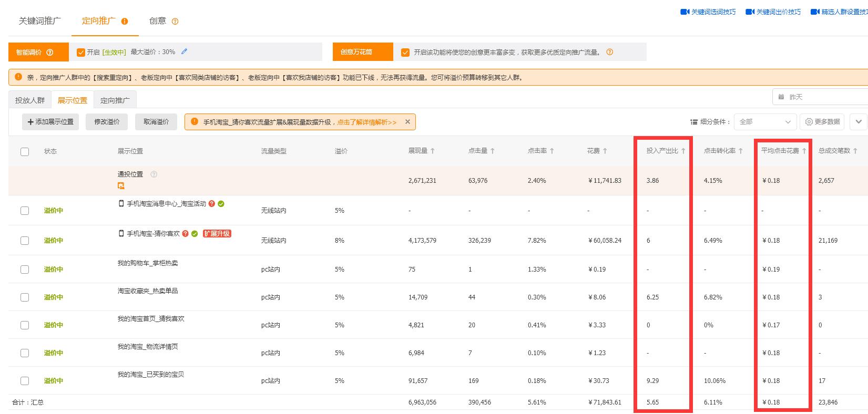Click red question icon on 淘宝活动 row
Screen dimensions: 868x414
tap(212, 204)
